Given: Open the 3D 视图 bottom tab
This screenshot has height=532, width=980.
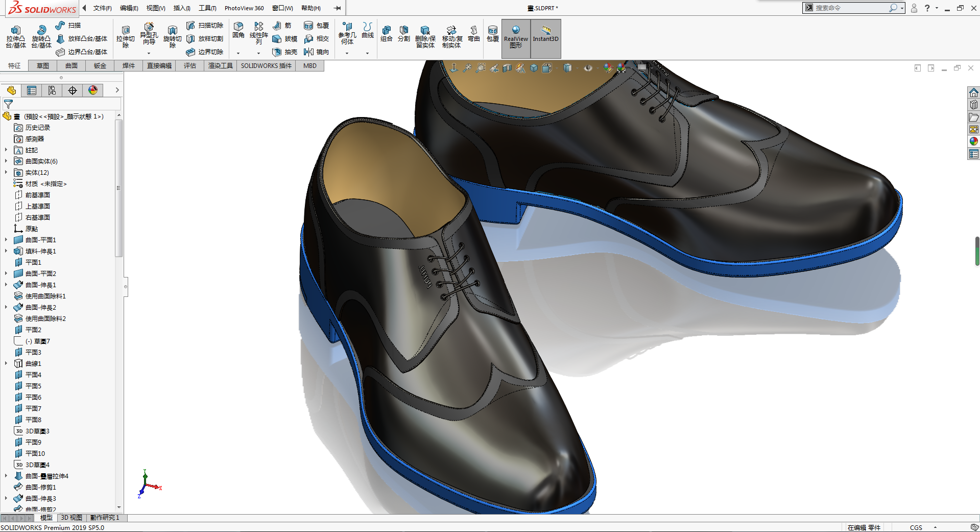Looking at the screenshot, I should pyautogui.click(x=71, y=518).
